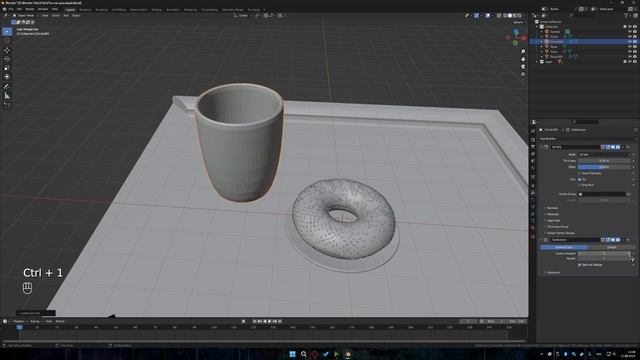The image size is (640, 360).
Task: Hide the selected outliner object's eye icon
Action: click(x=630, y=42)
